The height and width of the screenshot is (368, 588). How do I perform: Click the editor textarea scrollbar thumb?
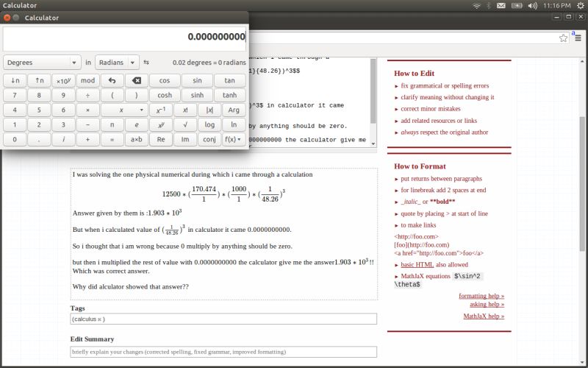pos(373,91)
